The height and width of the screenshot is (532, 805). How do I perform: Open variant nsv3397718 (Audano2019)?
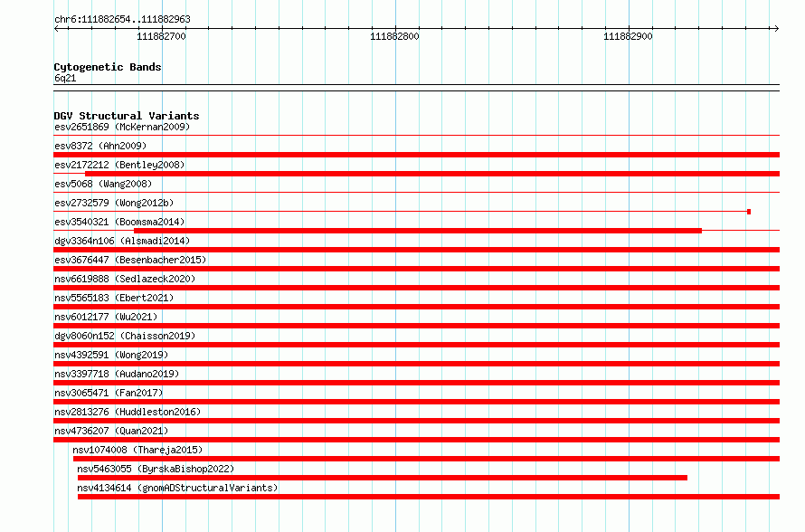click(117, 374)
